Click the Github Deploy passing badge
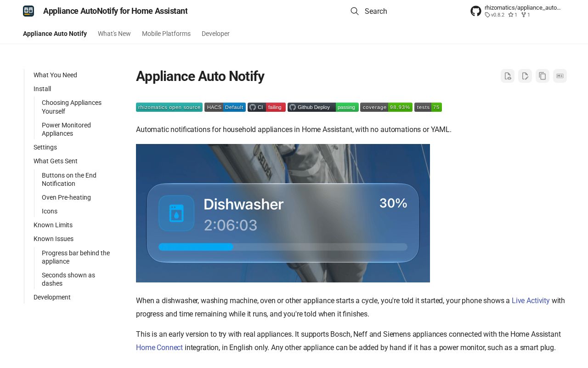Image resolution: width=588 pixels, height=368 pixels. click(x=323, y=107)
